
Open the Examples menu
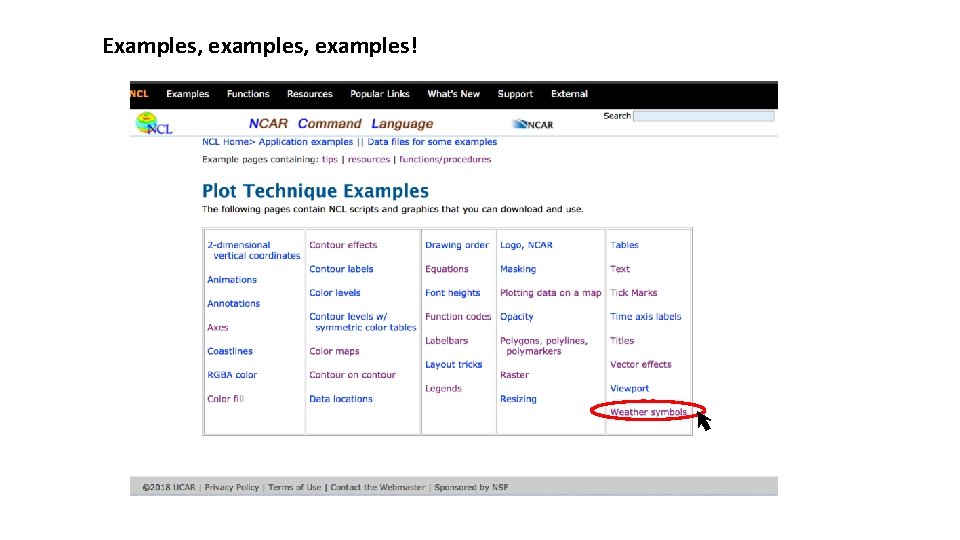point(187,94)
